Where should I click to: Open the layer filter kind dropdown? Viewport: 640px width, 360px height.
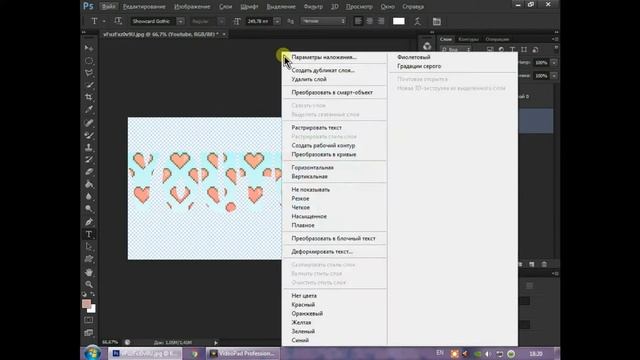[x=456, y=50]
